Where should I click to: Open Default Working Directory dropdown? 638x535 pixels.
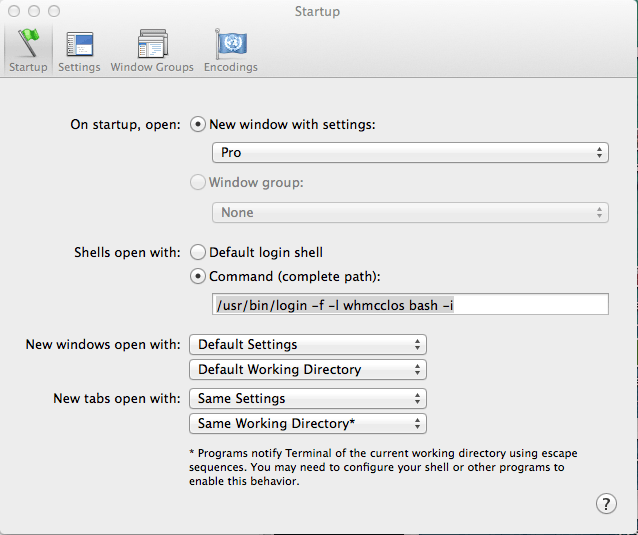[x=308, y=370]
